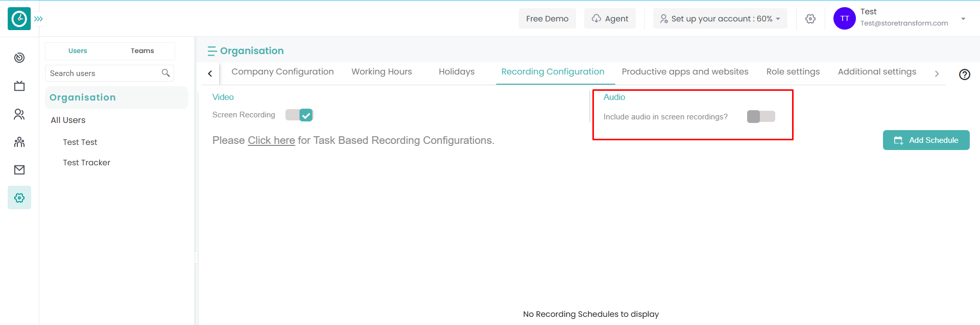Switch to the Users tab

tap(78, 51)
